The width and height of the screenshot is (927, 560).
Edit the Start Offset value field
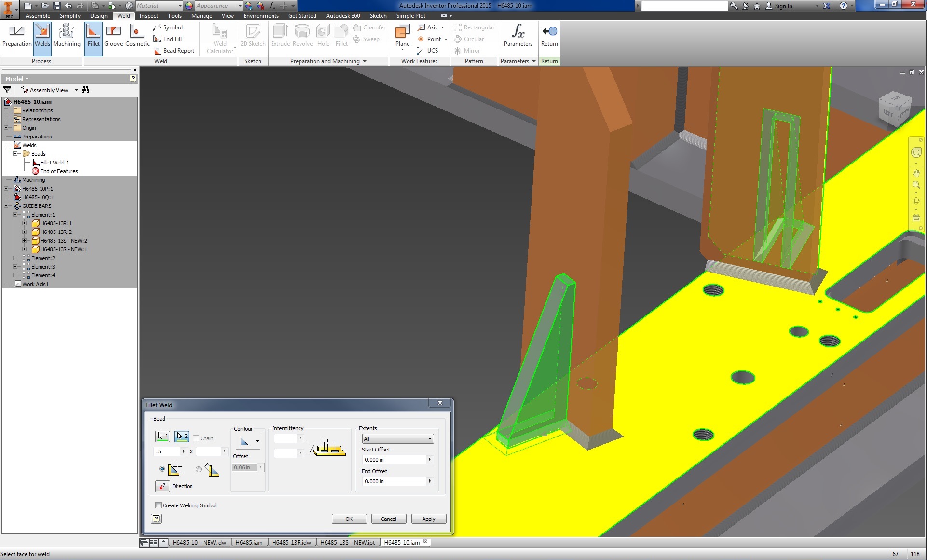395,460
